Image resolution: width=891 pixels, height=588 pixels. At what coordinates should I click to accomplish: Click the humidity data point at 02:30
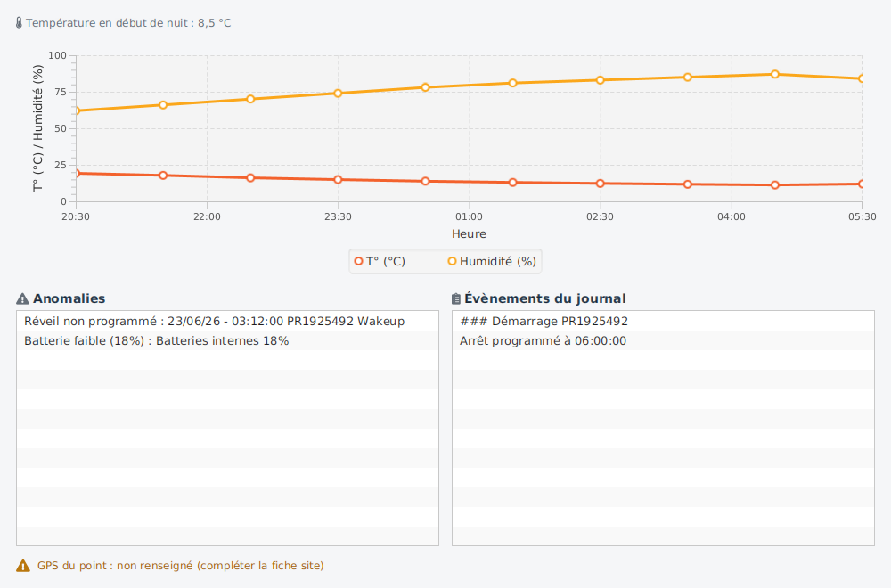click(x=600, y=80)
